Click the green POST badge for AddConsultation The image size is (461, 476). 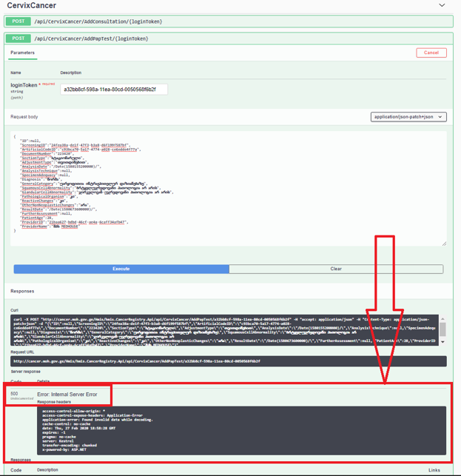coord(17,21)
